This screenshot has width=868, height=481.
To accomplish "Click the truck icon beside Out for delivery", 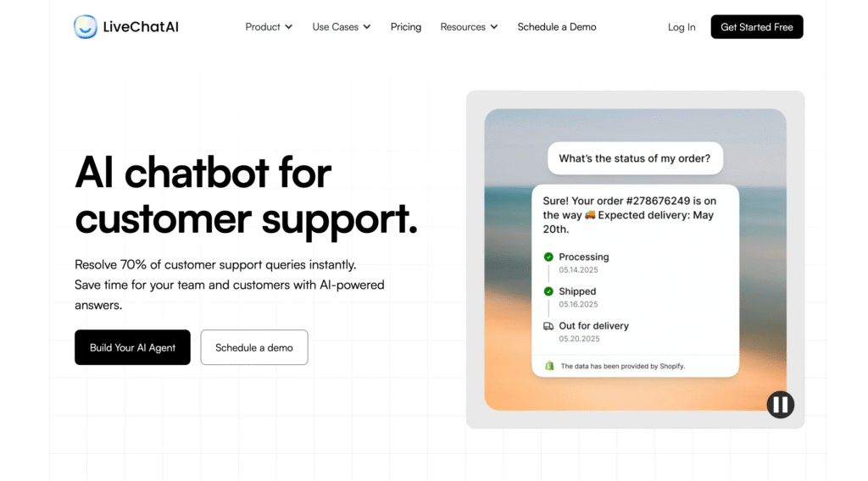I will coord(548,326).
